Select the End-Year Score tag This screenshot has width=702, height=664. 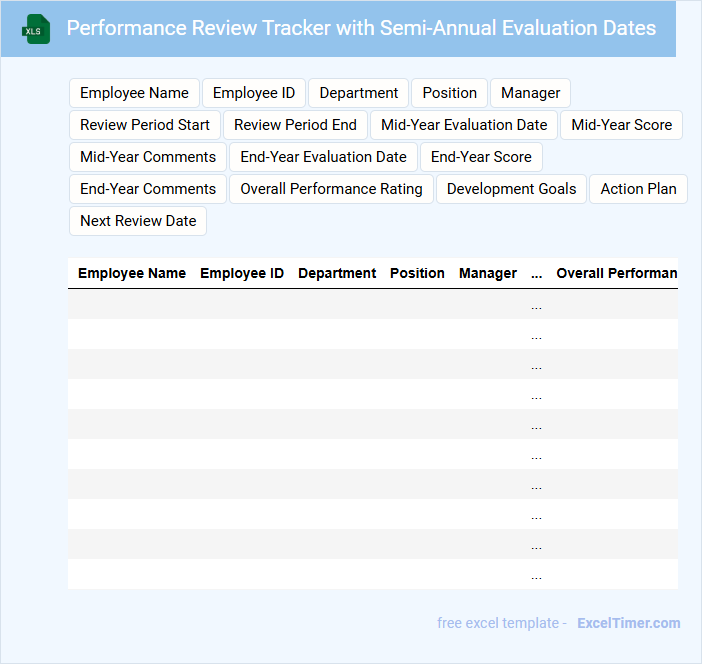click(x=481, y=157)
